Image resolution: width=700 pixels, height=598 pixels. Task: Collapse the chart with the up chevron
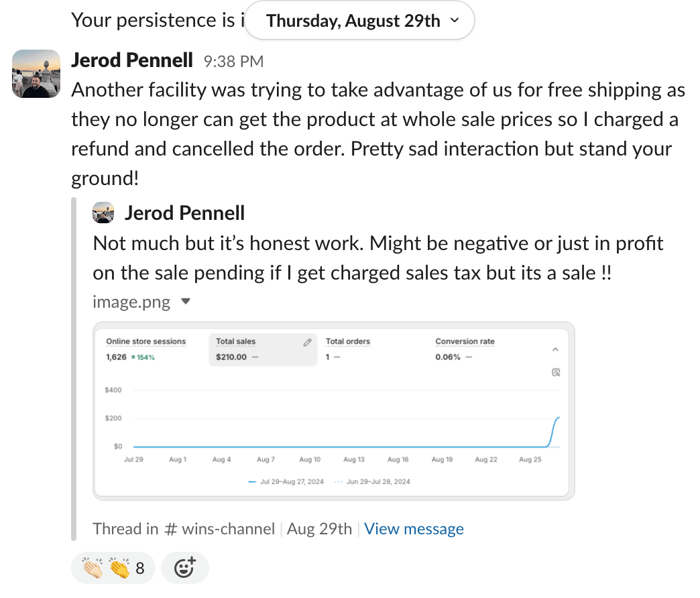click(x=555, y=349)
